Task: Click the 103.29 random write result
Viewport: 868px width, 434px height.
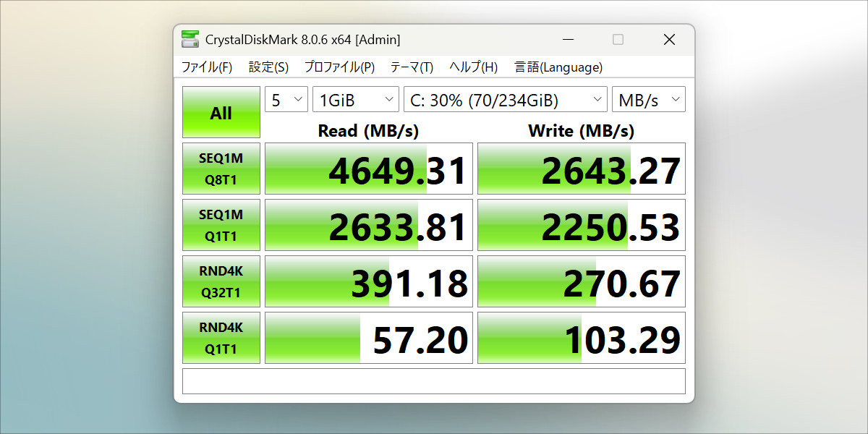Action: tap(581, 338)
